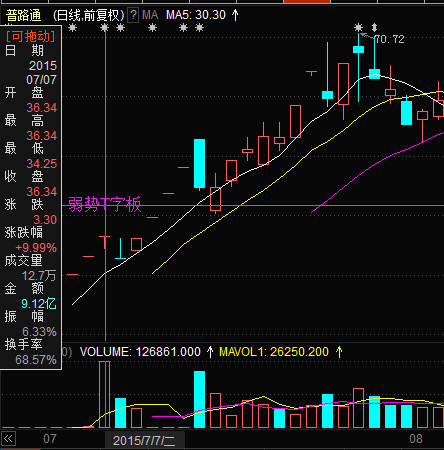Select the 2015/7/7/二 date label

coord(144,441)
